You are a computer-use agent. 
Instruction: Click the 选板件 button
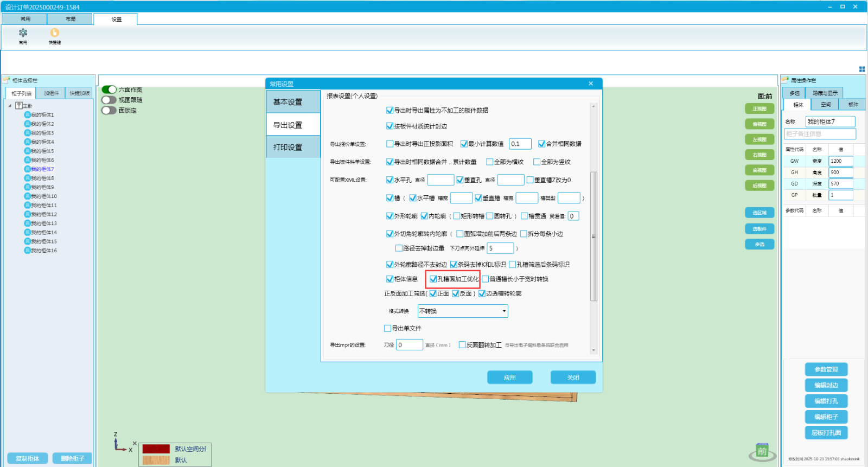pyautogui.click(x=759, y=229)
